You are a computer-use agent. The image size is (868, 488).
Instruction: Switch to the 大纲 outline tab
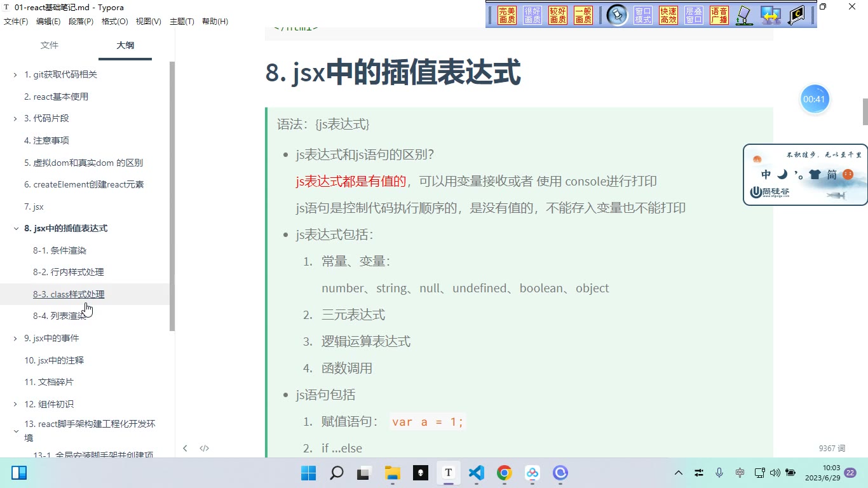125,45
